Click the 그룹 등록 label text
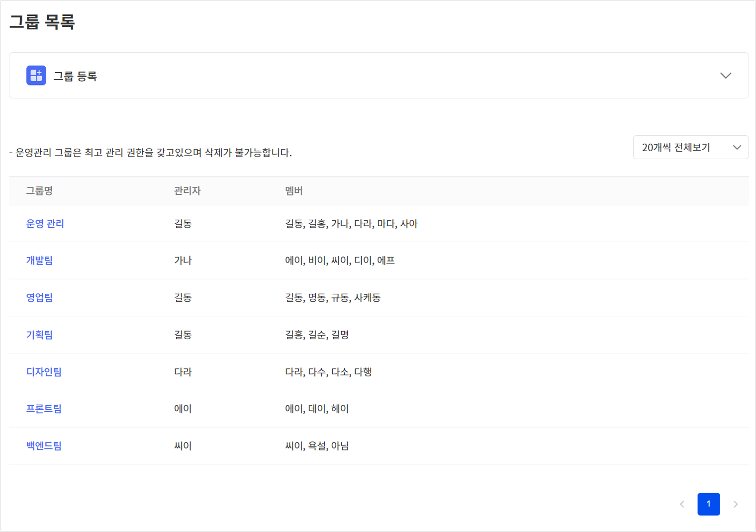The width and height of the screenshot is (756, 532). pyautogui.click(x=75, y=76)
